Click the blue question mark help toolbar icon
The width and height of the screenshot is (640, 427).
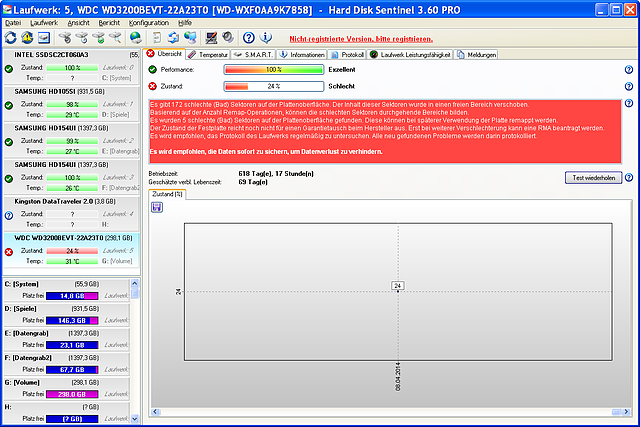click(249, 38)
